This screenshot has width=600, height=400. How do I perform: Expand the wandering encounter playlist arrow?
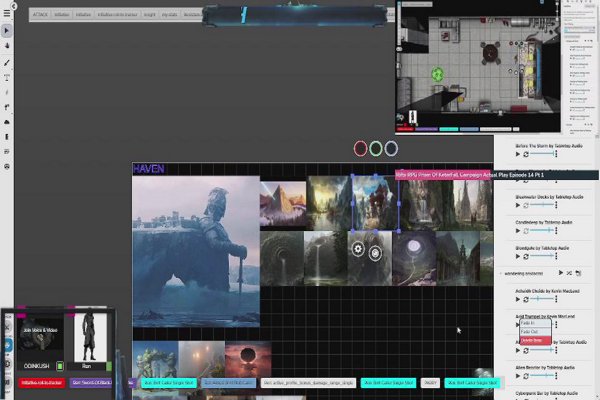pos(501,273)
